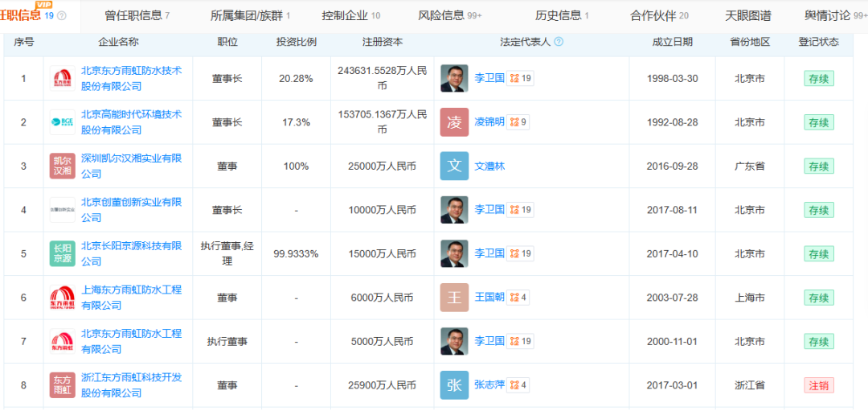The image size is (868, 411).
Task: Click 文 avatar for 文澧林
Action: tap(454, 166)
